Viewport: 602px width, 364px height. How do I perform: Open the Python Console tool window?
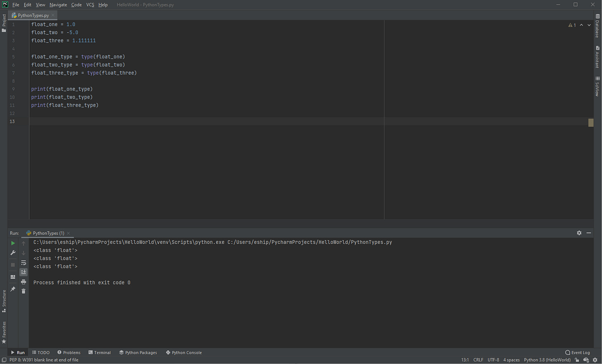(x=184, y=352)
